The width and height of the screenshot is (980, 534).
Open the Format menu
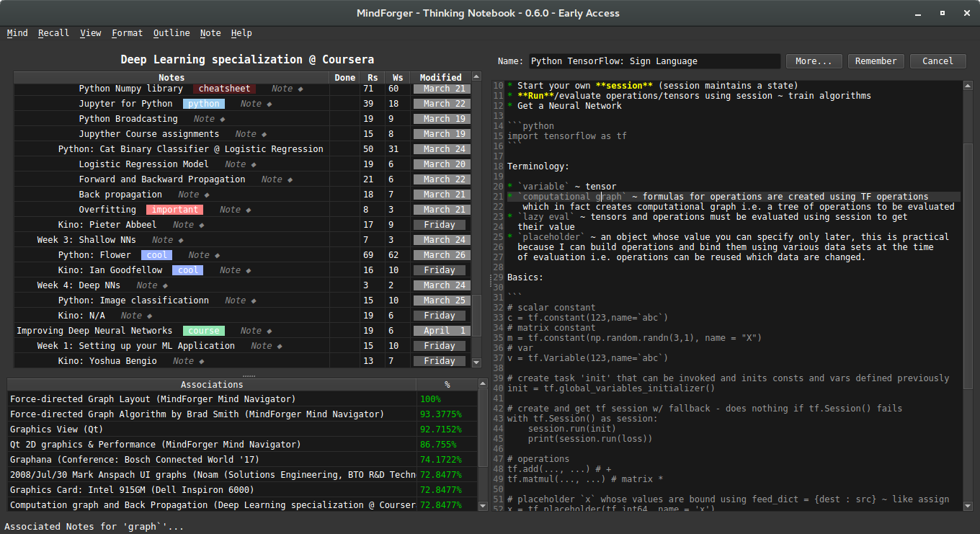pos(127,32)
